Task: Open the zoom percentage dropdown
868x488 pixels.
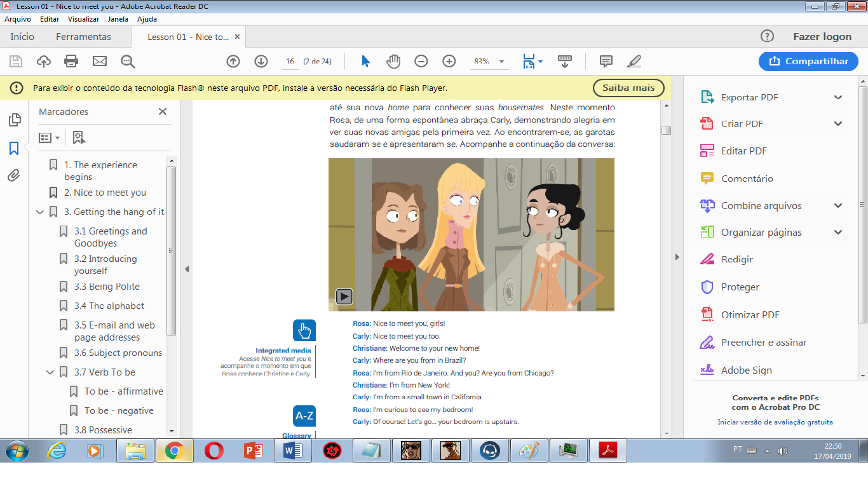Action: 501,62
